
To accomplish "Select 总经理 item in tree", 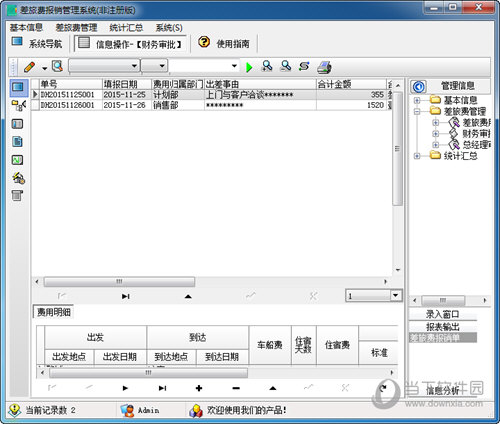I will (469, 145).
